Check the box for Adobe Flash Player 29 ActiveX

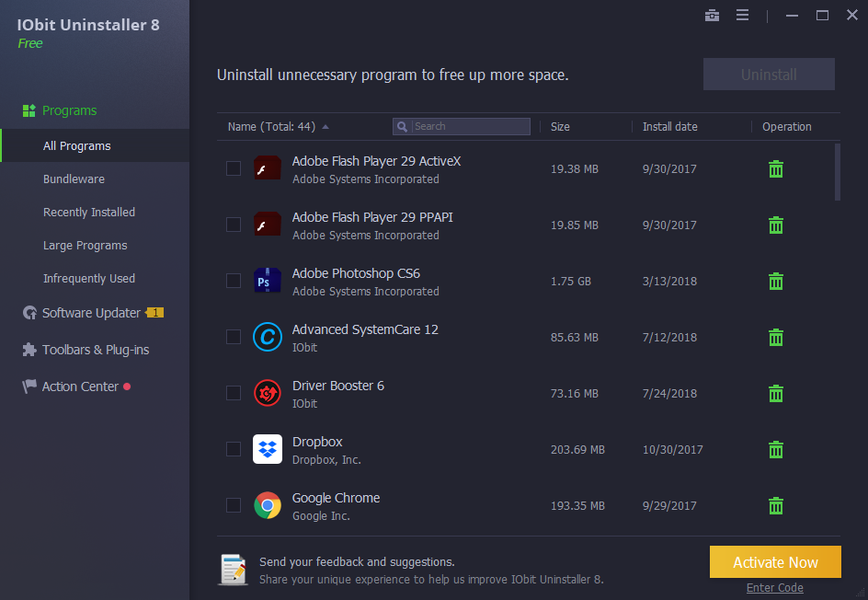(234, 168)
